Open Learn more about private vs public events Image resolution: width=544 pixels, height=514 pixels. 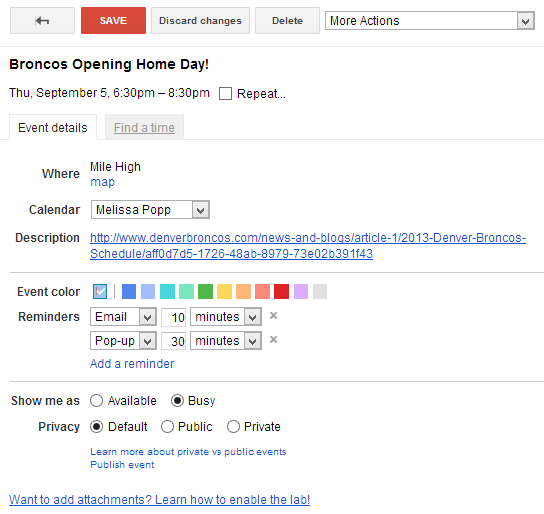(x=188, y=452)
